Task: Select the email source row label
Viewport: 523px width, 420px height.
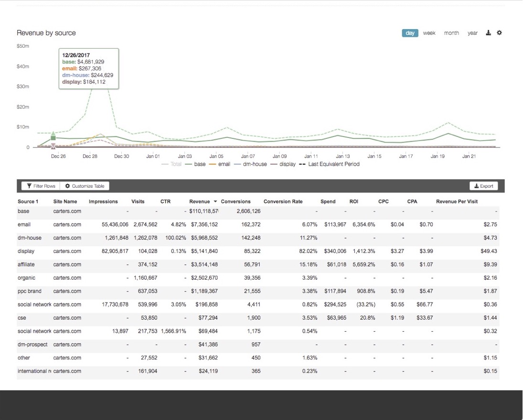Action: click(24, 224)
